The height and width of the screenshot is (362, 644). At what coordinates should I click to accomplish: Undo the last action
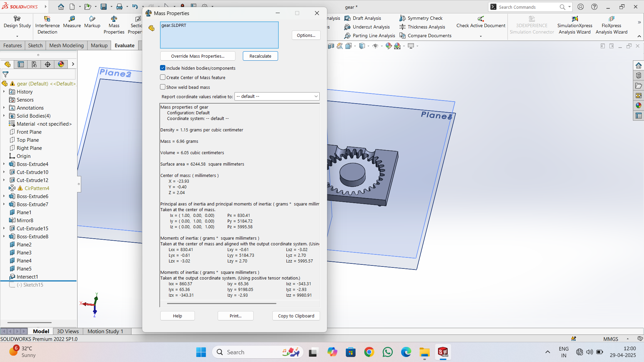[135, 7]
